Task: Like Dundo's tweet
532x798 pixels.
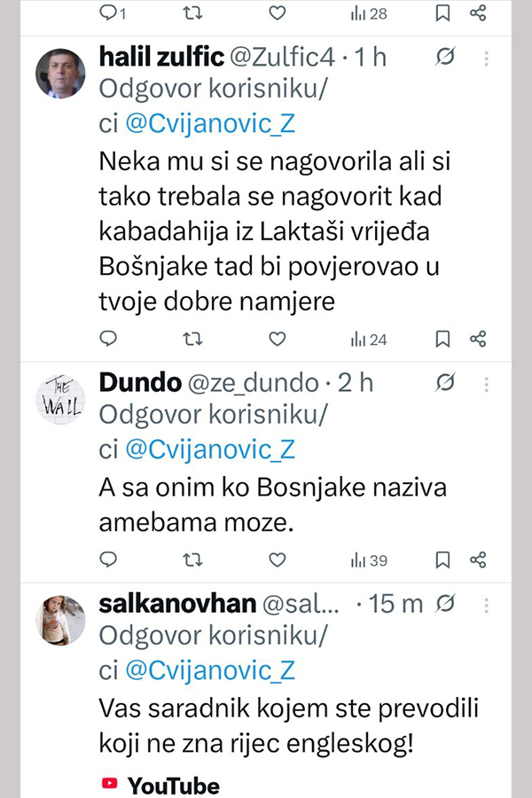Action: pos(278,559)
